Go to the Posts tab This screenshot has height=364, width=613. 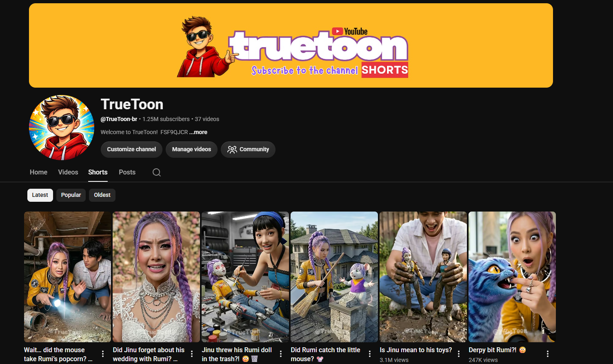coord(127,172)
